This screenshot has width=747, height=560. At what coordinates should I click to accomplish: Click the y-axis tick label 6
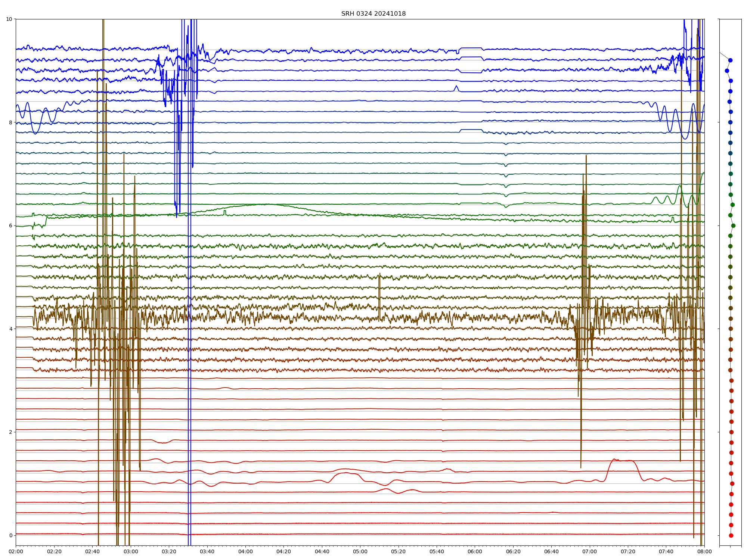(10, 225)
